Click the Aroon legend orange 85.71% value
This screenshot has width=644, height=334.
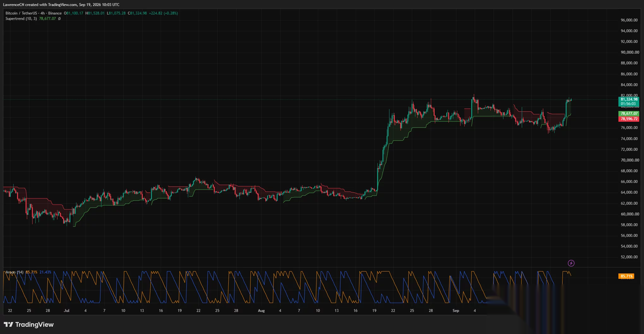point(31,272)
